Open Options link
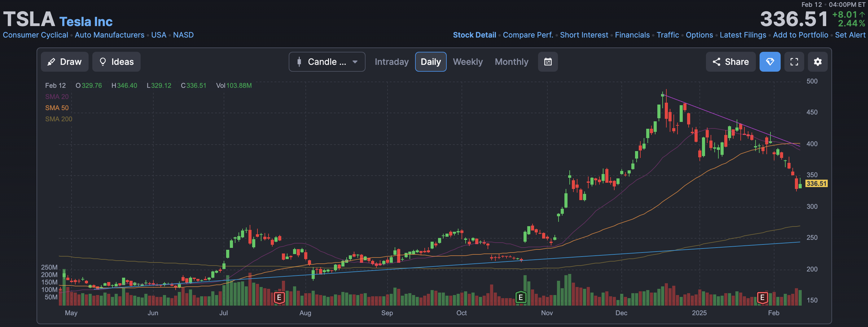Screen dimensions: 868x327 click(x=699, y=35)
